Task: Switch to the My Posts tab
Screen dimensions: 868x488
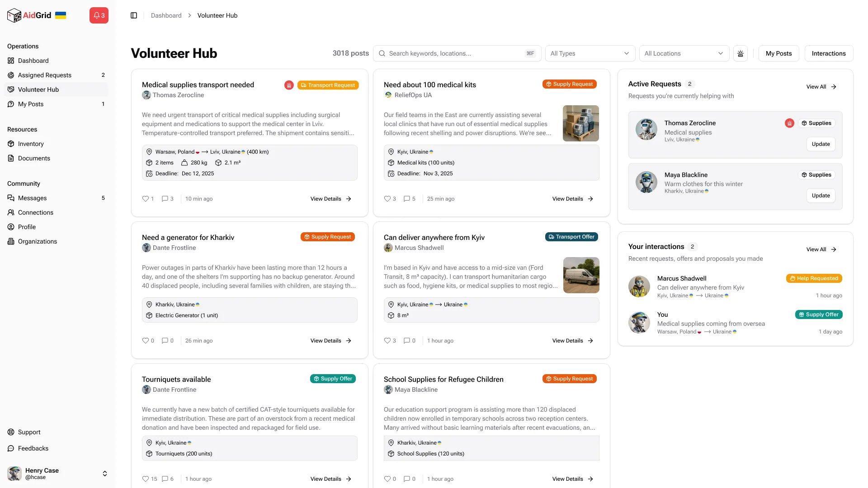Action: pos(778,53)
